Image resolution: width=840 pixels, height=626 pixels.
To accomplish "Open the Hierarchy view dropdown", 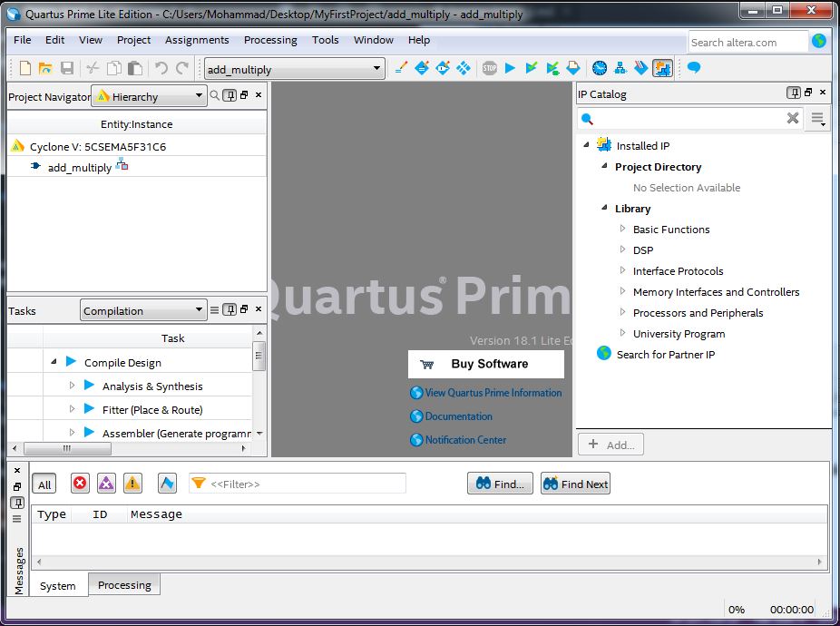I will [x=149, y=96].
